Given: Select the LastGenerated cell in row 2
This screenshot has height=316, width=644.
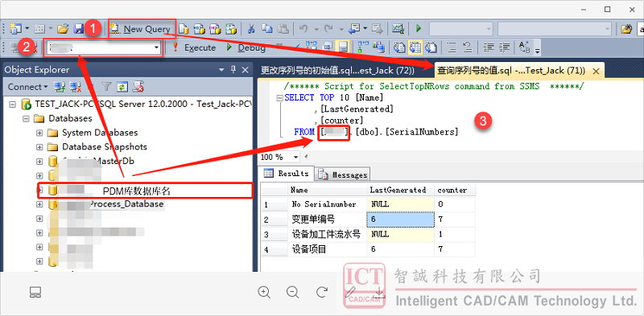Looking at the screenshot, I should pos(401,220).
